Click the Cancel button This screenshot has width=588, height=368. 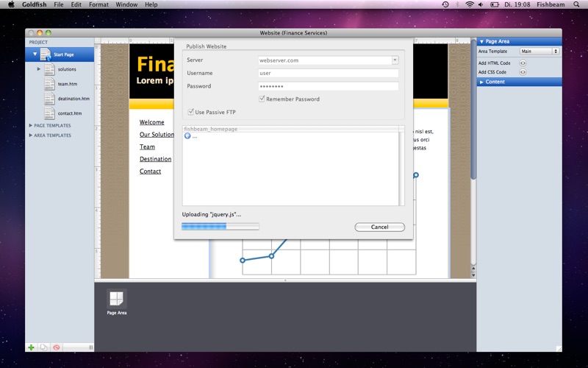tap(379, 227)
